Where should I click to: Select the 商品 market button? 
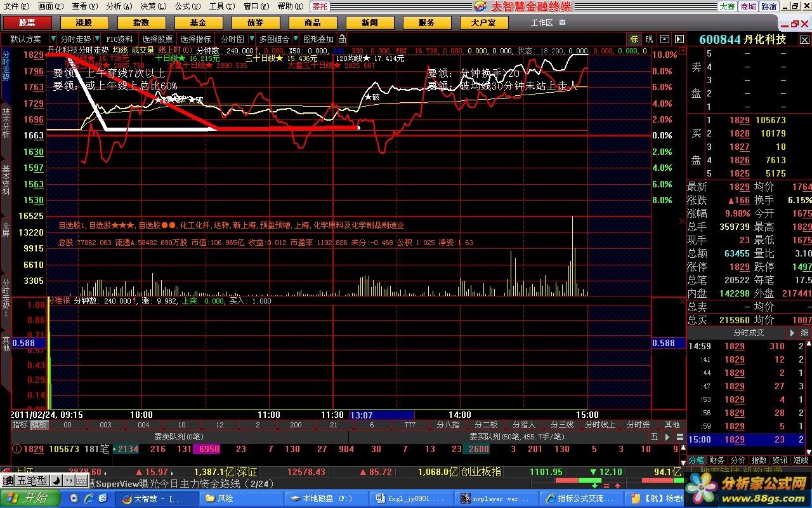312,23
